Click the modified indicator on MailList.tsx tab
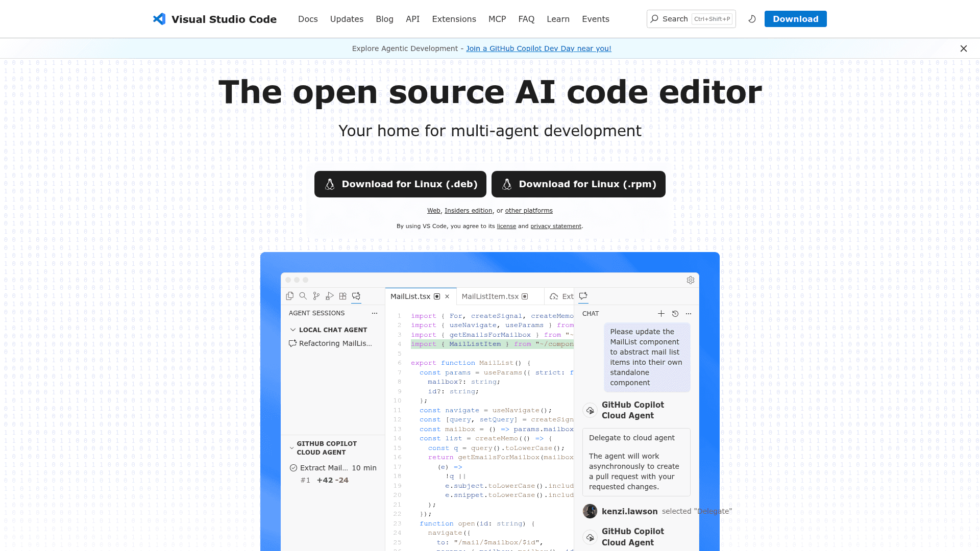980x551 pixels. [437, 296]
